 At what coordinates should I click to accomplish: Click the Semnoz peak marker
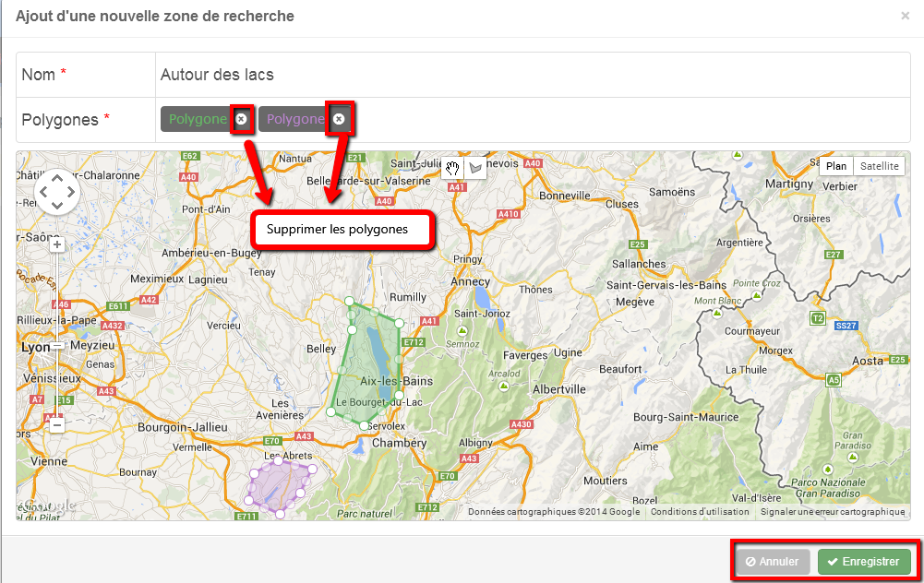462,331
